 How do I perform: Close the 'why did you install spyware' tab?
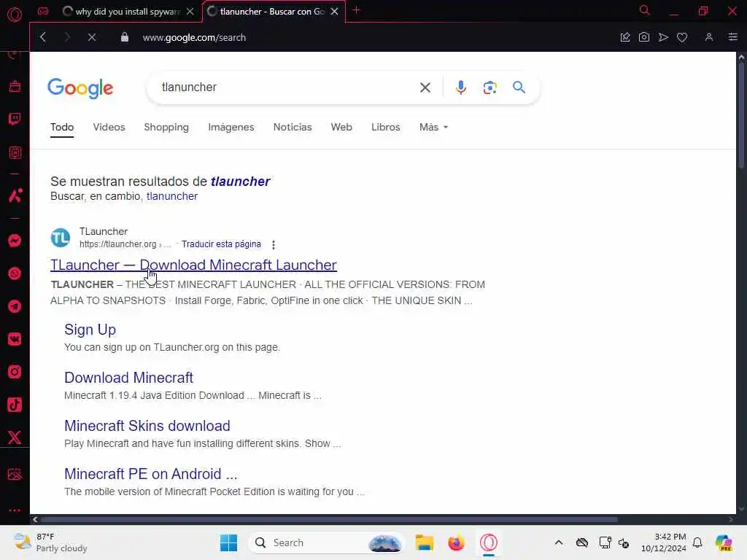pyautogui.click(x=190, y=12)
